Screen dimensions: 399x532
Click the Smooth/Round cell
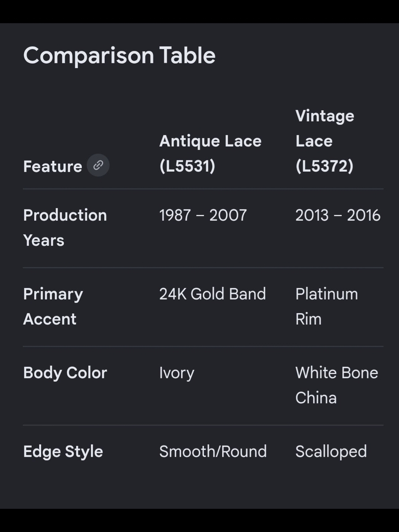[213, 451]
